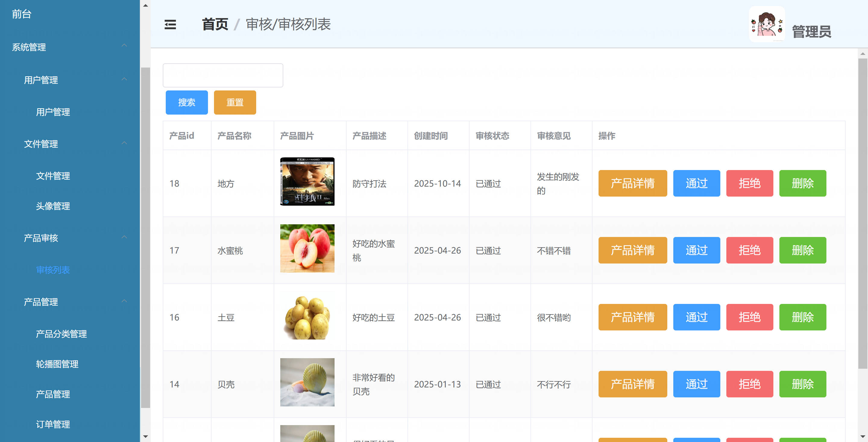Open 产品详情 for 水蜜桃
Viewport: 868px width, 442px height.
pos(633,251)
